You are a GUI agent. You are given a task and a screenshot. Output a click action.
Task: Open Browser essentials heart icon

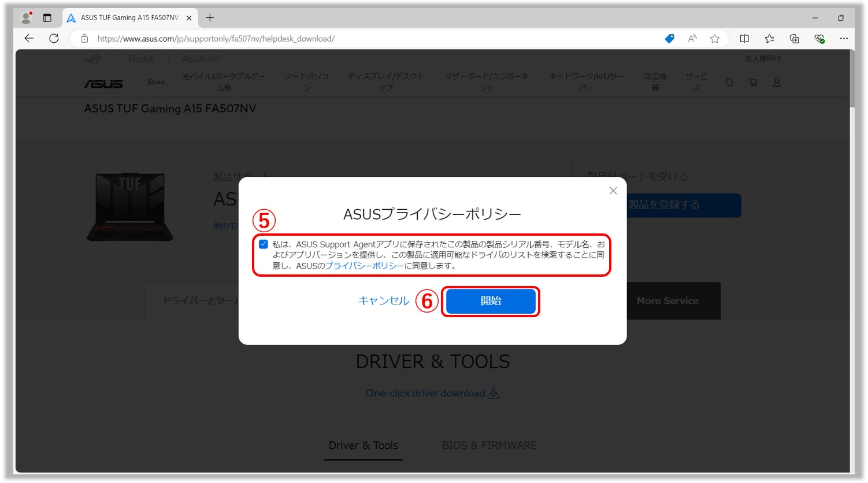tap(819, 39)
